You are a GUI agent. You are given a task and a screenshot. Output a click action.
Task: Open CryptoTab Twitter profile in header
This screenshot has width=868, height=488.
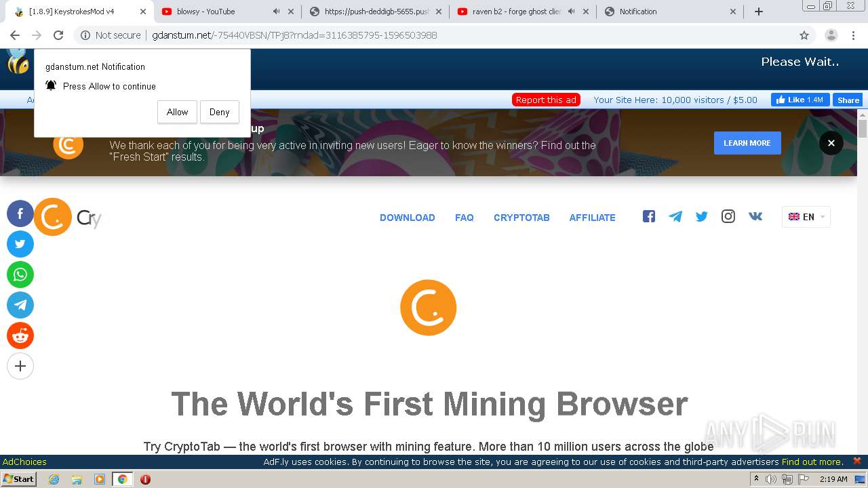[x=702, y=216]
